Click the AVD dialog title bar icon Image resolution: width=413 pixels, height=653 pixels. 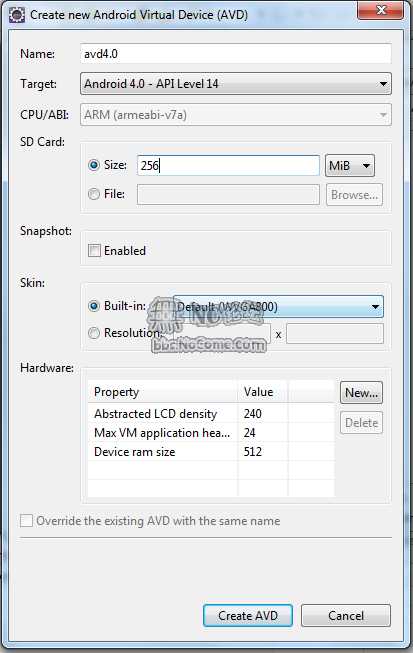(x=17, y=15)
